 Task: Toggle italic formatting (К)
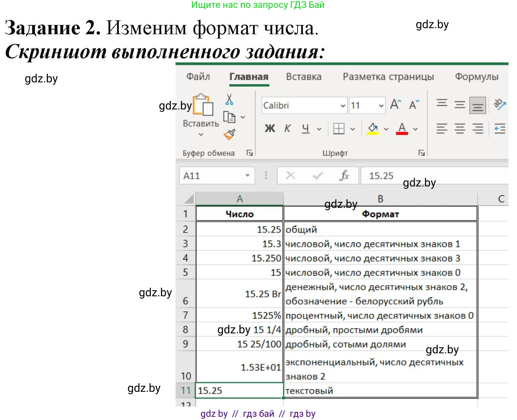[x=287, y=129]
